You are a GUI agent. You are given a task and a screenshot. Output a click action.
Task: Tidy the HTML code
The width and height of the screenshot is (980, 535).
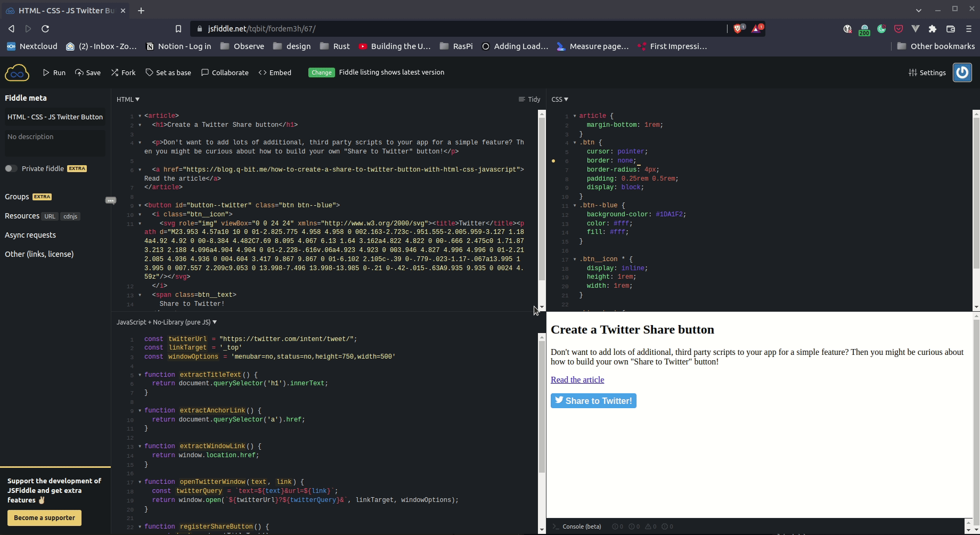(x=529, y=99)
